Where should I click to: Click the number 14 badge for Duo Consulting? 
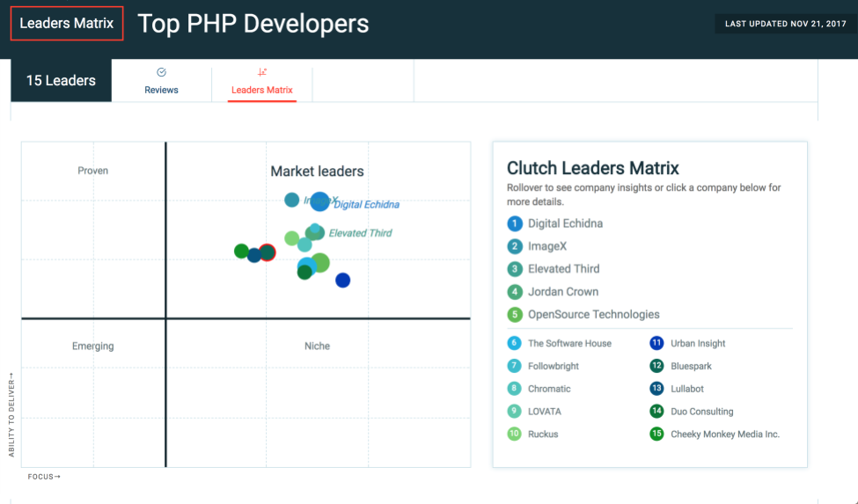pos(656,411)
